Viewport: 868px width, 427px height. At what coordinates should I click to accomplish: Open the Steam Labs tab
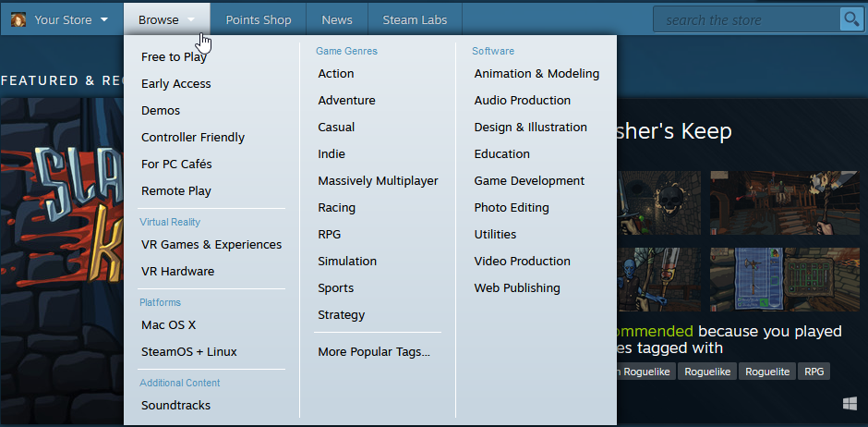click(x=415, y=20)
